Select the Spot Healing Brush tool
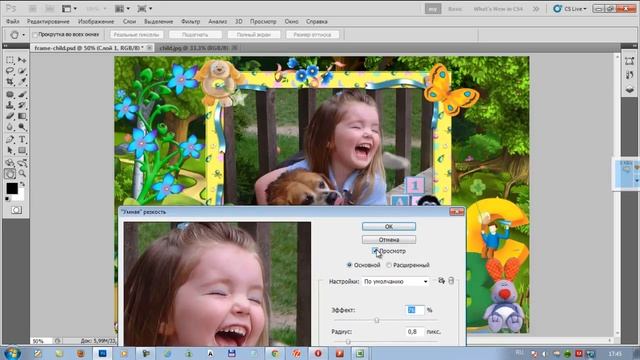The image size is (640, 360). 10,95
